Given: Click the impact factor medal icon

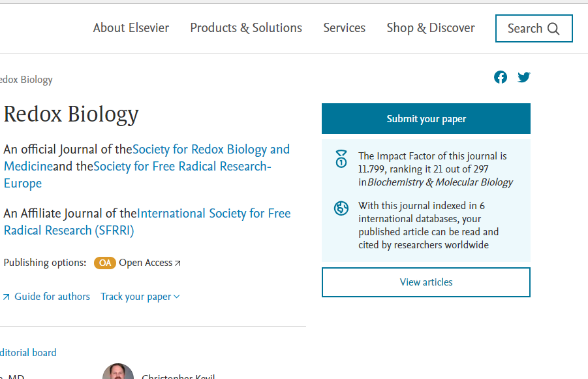Looking at the screenshot, I should (x=341, y=159).
